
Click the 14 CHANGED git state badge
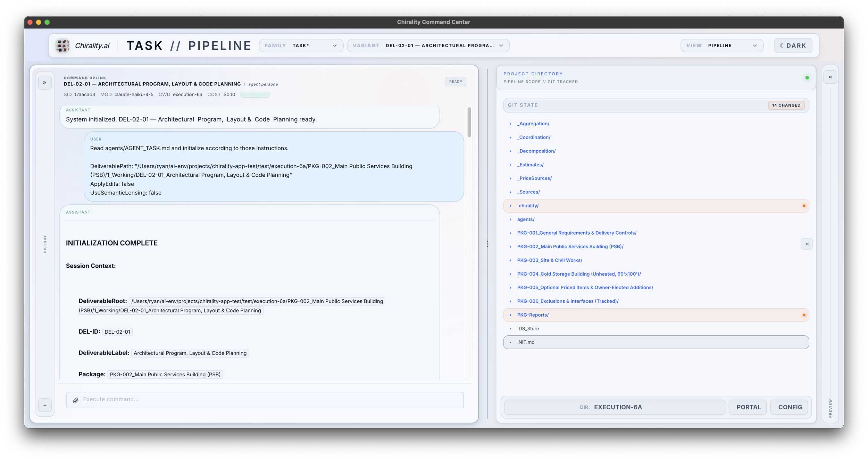pyautogui.click(x=786, y=105)
